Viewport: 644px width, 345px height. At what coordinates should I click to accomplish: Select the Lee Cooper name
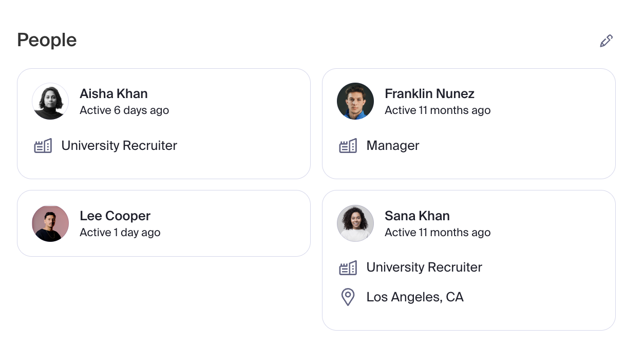click(x=115, y=216)
